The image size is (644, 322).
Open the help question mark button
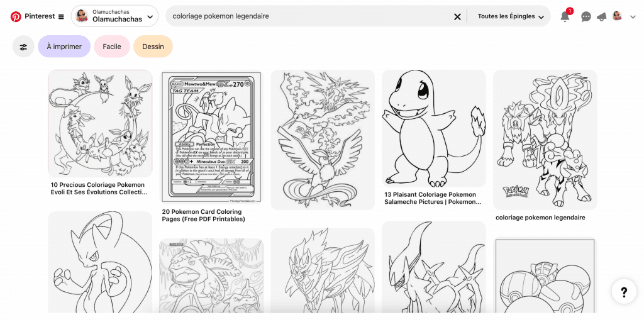tap(624, 292)
